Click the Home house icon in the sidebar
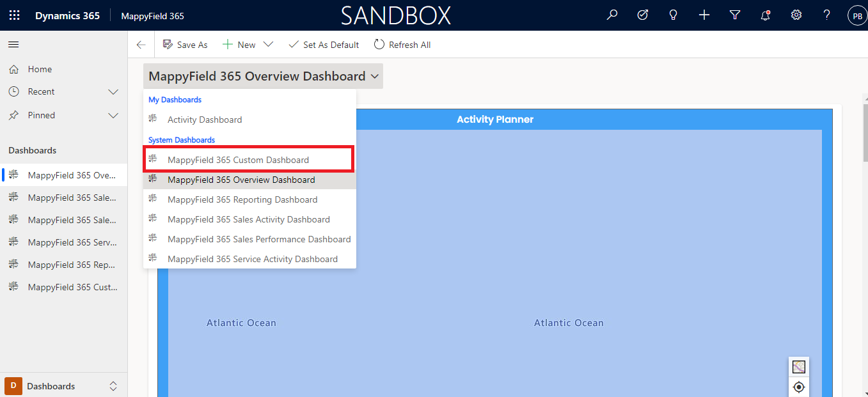Viewport: 868px width, 397px height. click(13, 69)
